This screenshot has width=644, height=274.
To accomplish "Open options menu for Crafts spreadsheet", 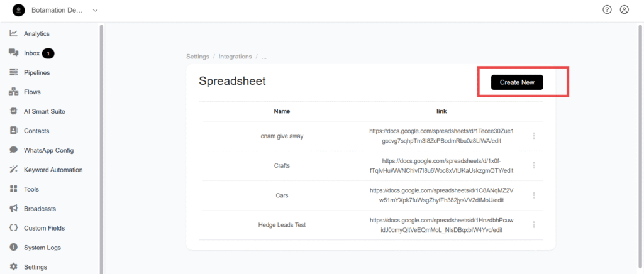I will coord(534,165).
